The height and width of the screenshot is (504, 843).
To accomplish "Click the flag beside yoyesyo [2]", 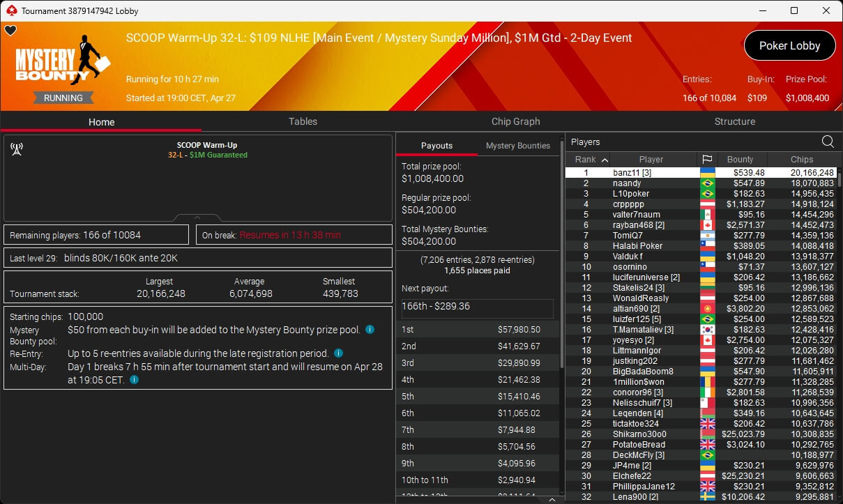I will [x=707, y=340].
